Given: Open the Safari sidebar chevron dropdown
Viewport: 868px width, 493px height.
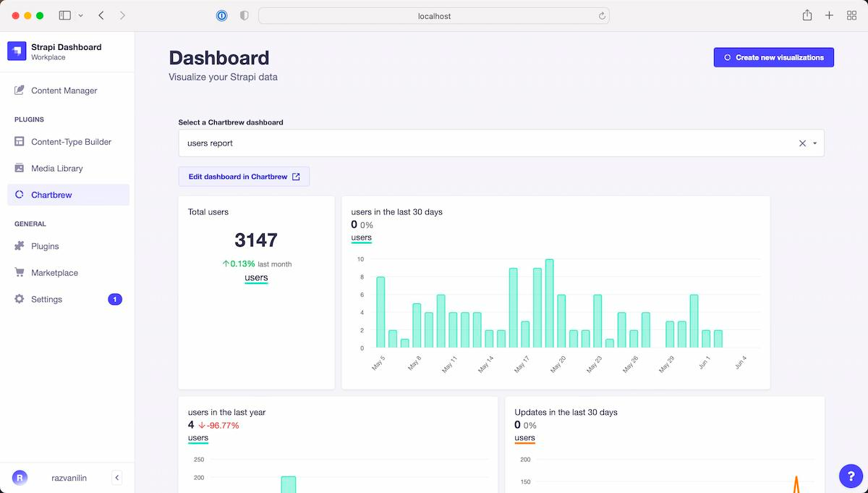Looking at the screenshot, I should click(80, 14).
